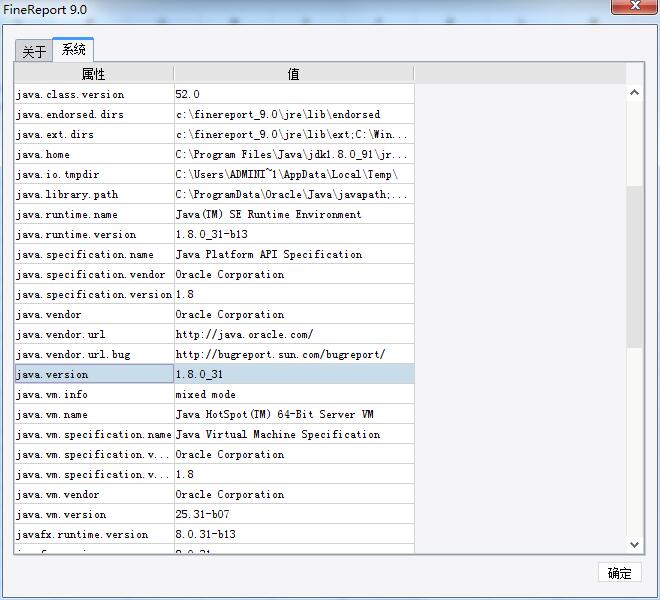Click Oracle Corporation in java.specification.vendor row
The height and width of the screenshot is (600, 660).
(294, 274)
